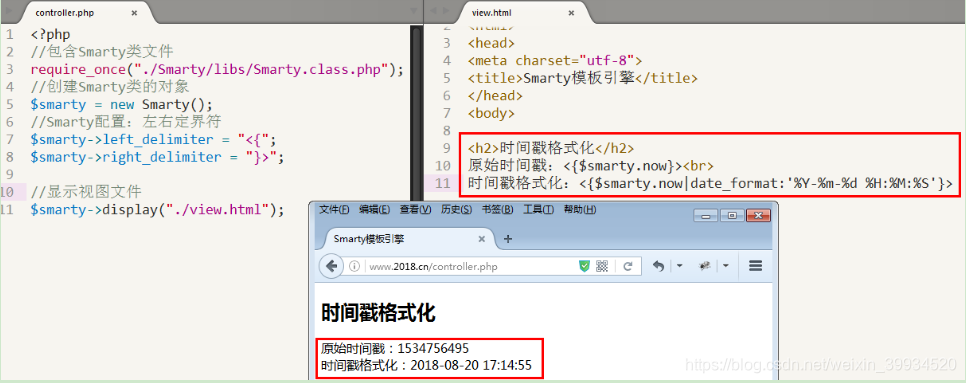Click the QR code icon in address bar
Viewport: 966px width, 383px height.
pos(602,266)
